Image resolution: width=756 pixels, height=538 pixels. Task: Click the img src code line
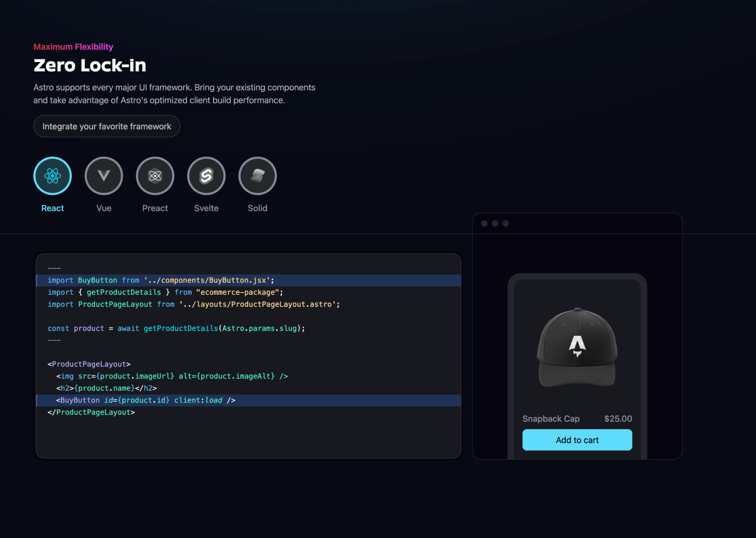pos(172,376)
